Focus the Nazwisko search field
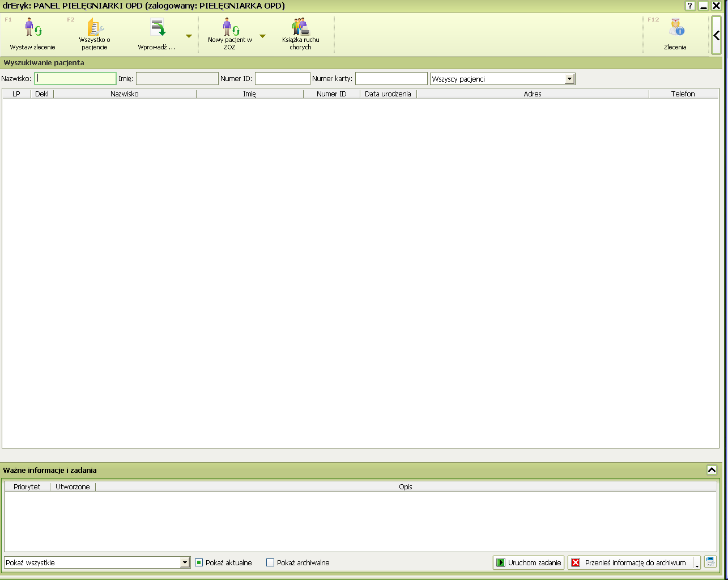The width and height of the screenshot is (728, 580). [x=75, y=79]
